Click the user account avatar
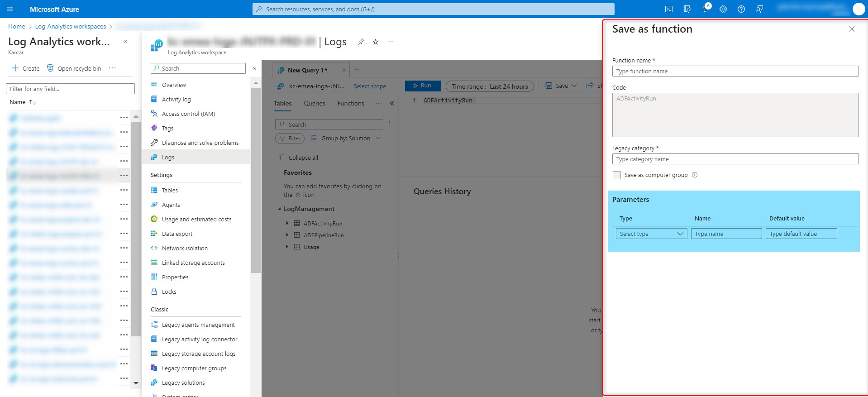Viewport: 868px width, 397px height. click(858, 9)
